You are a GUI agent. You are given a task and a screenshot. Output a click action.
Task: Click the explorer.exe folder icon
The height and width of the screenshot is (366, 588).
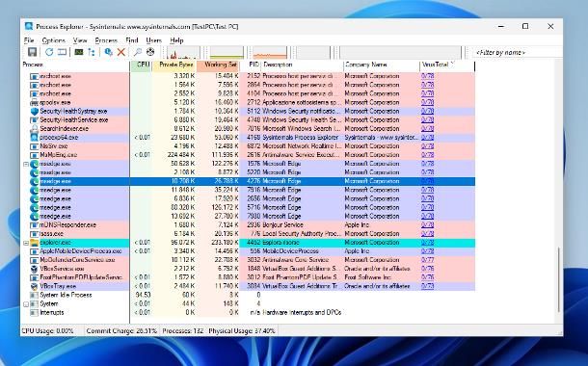coord(35,243)
